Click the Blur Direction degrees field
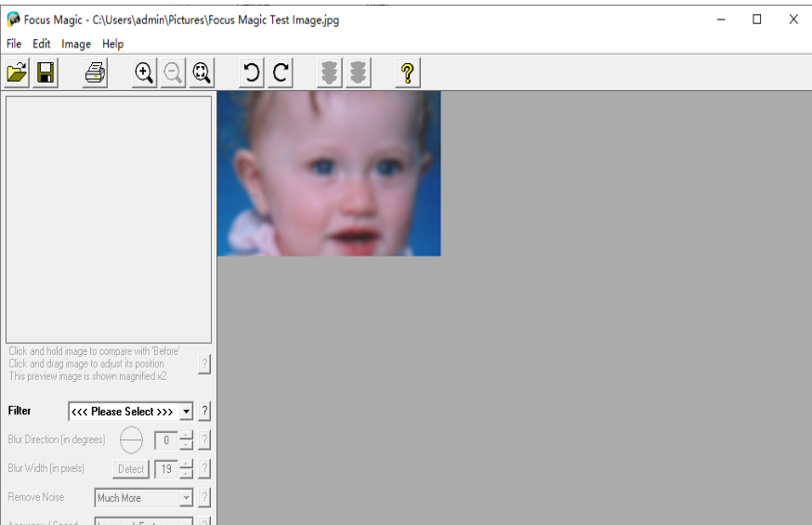This screenshot has width=812, height=525. [x=166, y=440]
